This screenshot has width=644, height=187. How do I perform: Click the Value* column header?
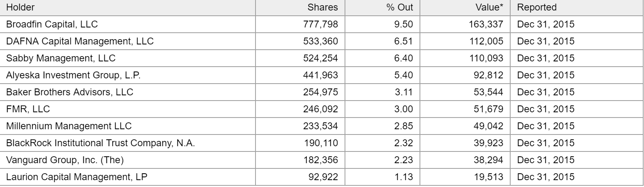[490, 7]
